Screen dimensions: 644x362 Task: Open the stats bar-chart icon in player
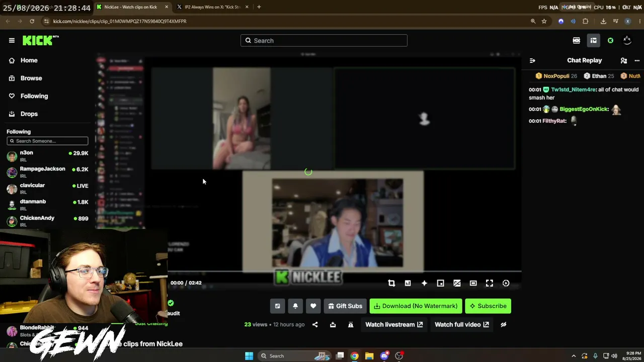click(x=408, y=283)
